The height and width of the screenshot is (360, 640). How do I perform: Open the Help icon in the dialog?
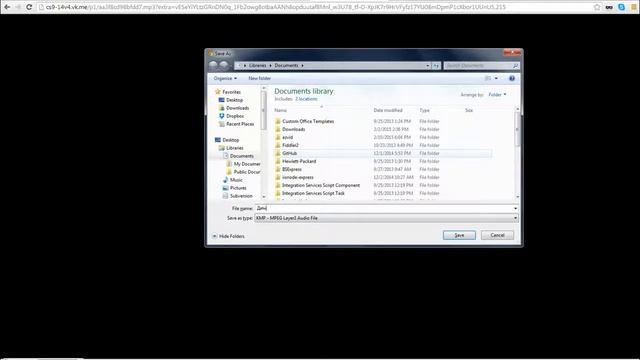pos(511,78)
